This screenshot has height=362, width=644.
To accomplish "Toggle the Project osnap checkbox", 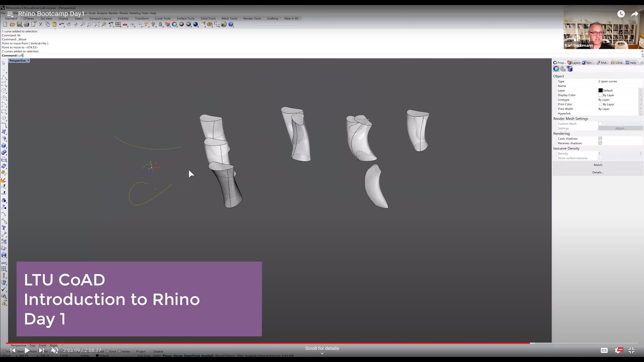I will [x=134, y=351].
